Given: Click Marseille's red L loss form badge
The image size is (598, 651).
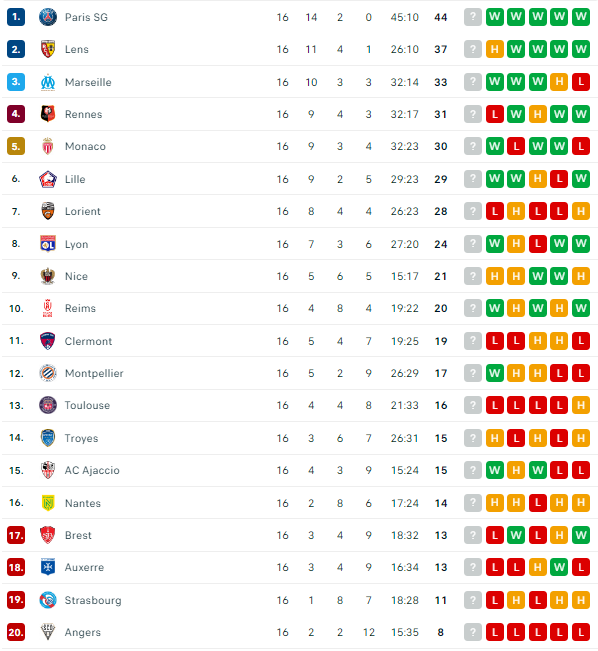Looking at the screenshot, I should coord(581,82).
